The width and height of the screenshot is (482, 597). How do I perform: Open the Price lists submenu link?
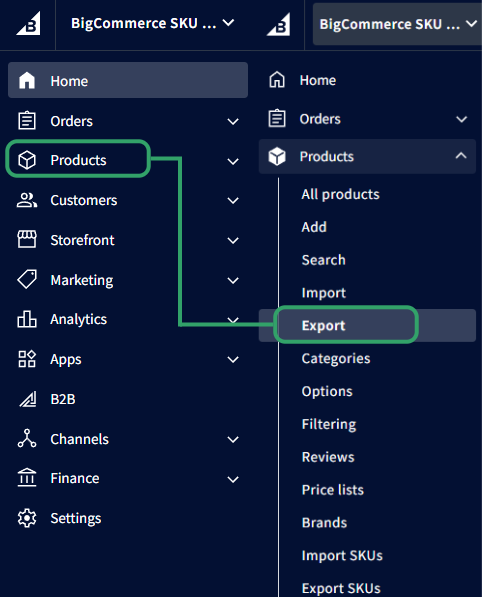point(332,490)
